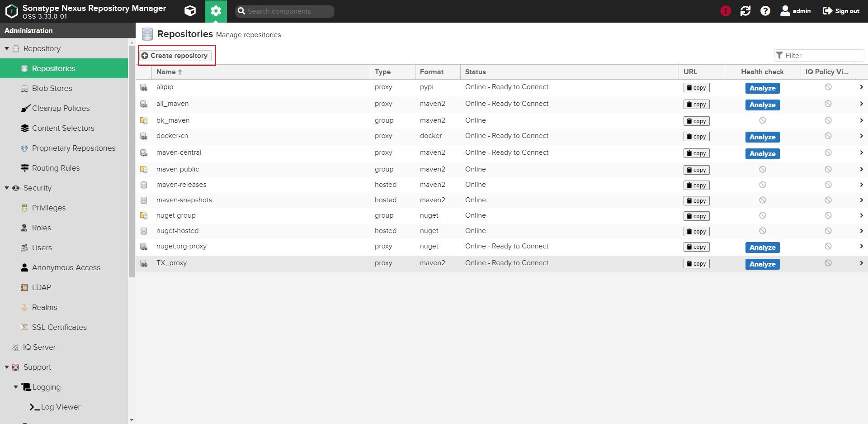
Task: Click the maven-releases hosted repository icon
Action: [x=144, y=185]
